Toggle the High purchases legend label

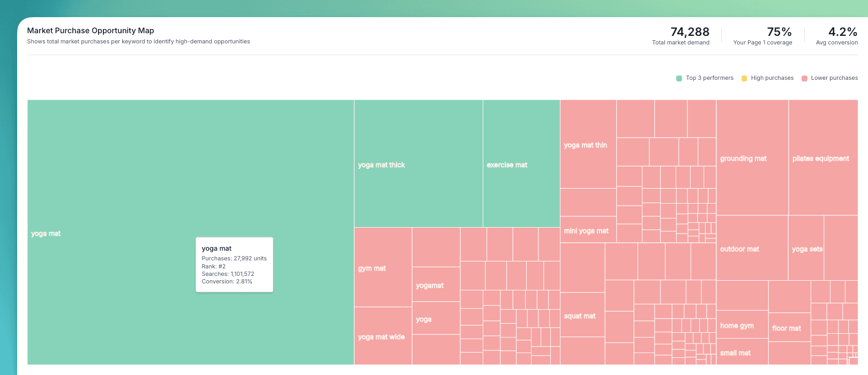[x=772, y=78]
